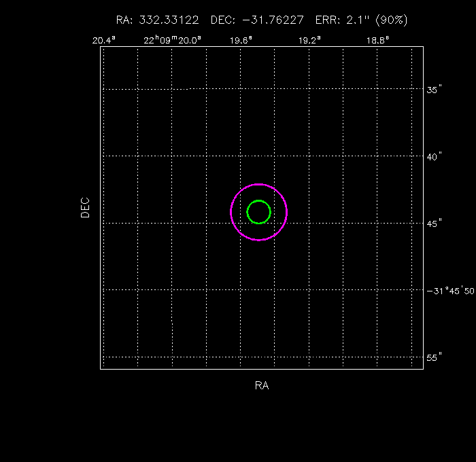Image resolution: width=476 pixels, height=462 pixels.
Task: Click the 19.6s tick label
Action: pos(241,40)
